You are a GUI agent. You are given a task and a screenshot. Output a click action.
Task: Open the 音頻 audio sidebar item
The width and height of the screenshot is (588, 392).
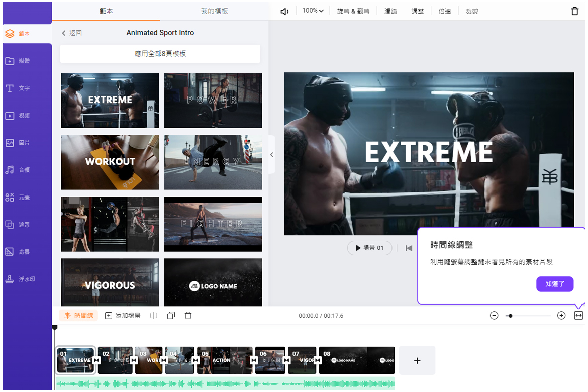click(18, 170)
